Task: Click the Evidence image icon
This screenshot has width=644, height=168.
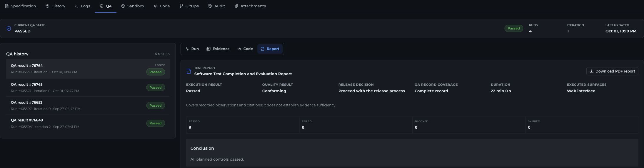Action: pyautogui.click(x=208, y=49)
